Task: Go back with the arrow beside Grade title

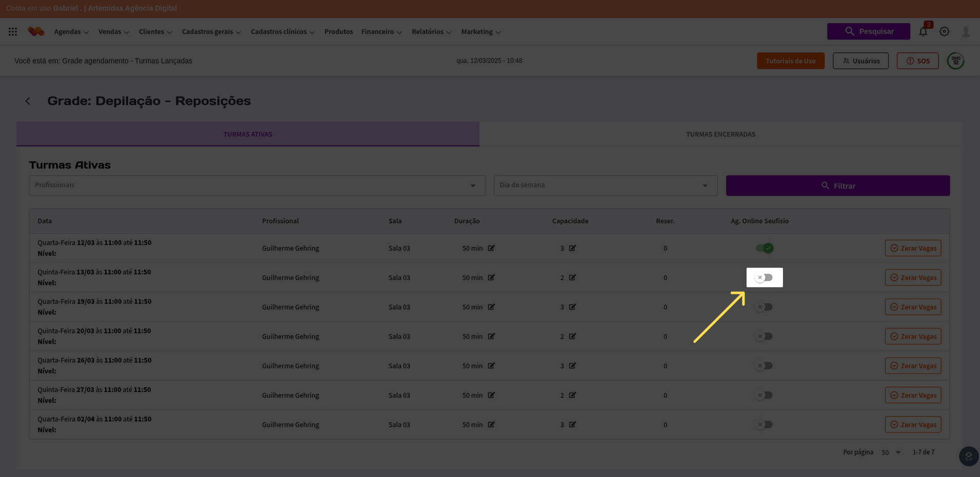Action: [28, 101]
